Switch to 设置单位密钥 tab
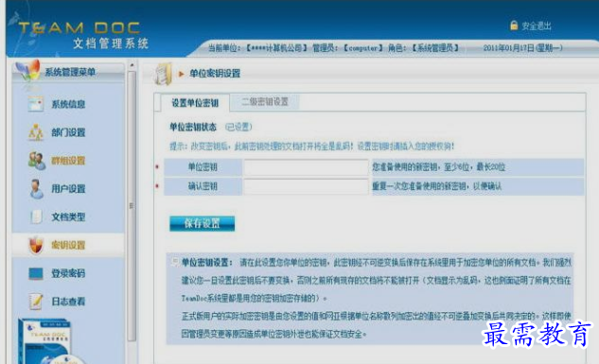 coord(195,103)
